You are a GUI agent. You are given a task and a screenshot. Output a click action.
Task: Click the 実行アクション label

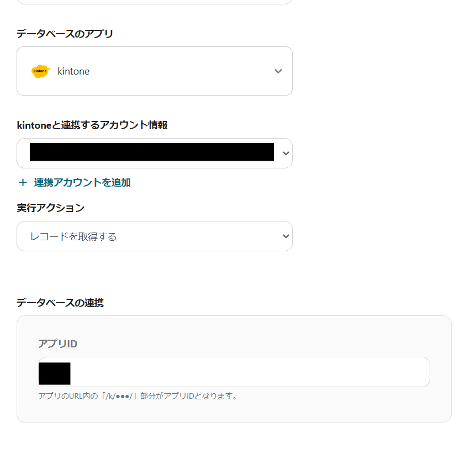coord(51,208)
